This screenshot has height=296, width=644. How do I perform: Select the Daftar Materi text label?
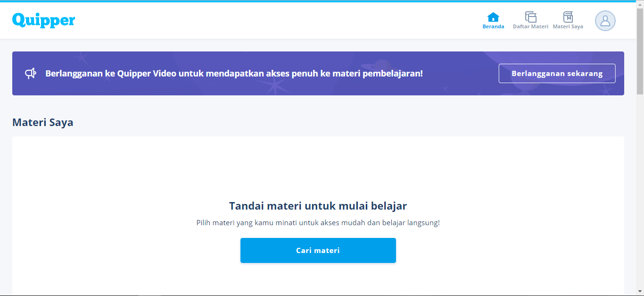coord(530,27)
